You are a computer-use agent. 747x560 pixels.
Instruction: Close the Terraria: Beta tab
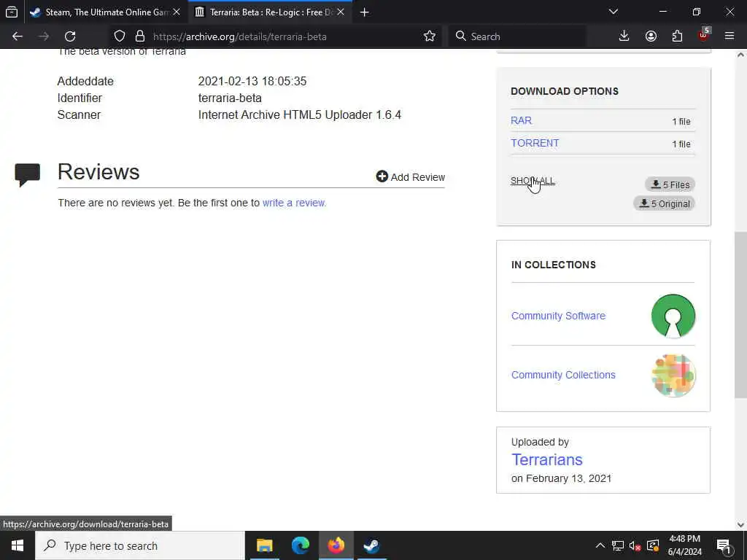click(x=341, y=12)
